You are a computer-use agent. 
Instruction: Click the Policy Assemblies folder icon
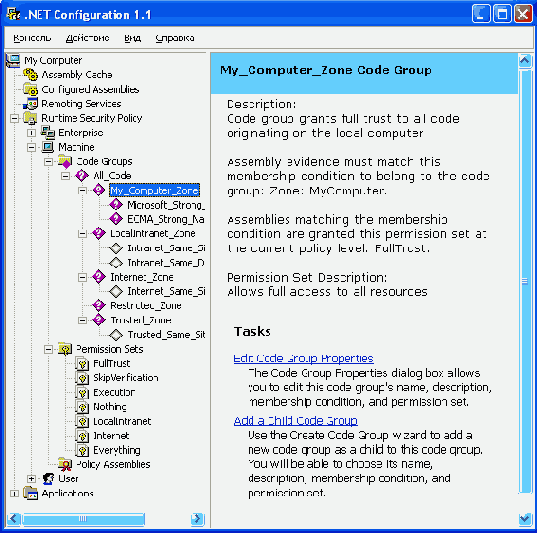coord(65,464)
